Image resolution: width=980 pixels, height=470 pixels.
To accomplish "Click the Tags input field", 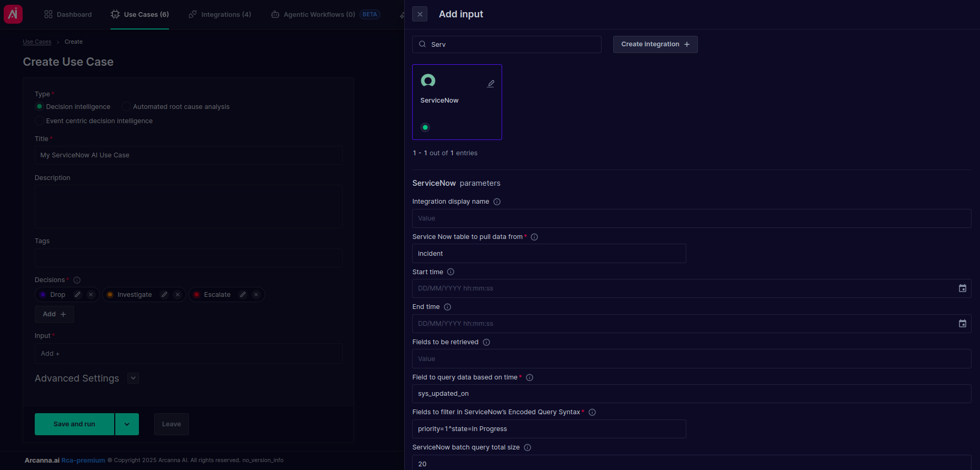I will coord(188,258).
